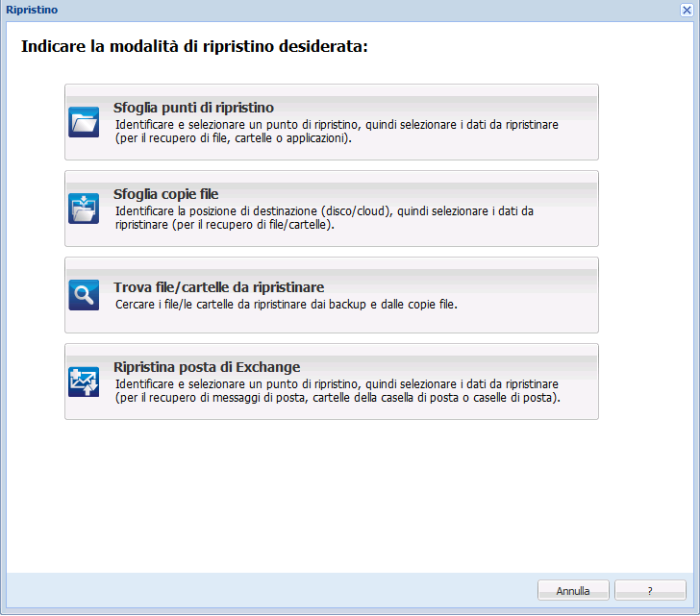Screen dimensions: 700x616
Task: Select Sfoglia punti di ripristino option title
Action: point(193,108)
